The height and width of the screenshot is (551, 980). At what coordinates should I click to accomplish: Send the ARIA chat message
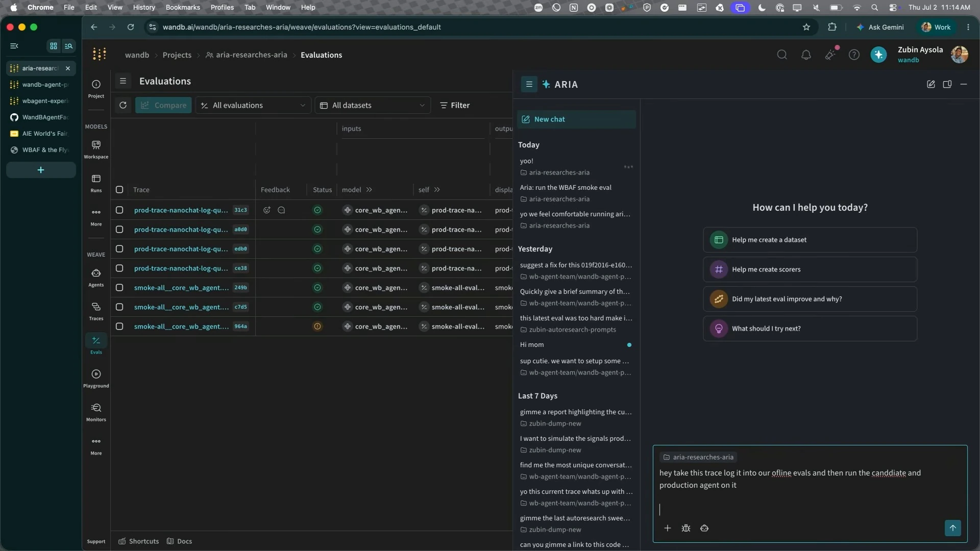click(952, 528)
